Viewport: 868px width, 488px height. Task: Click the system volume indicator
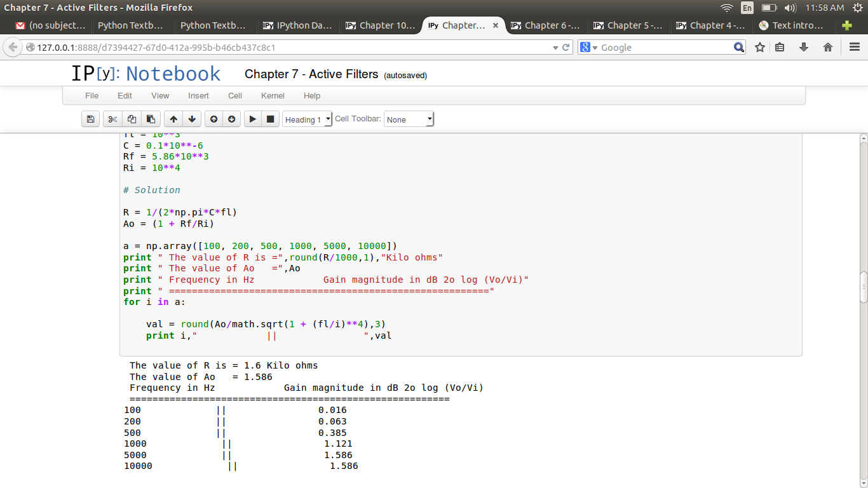(790, 8)
